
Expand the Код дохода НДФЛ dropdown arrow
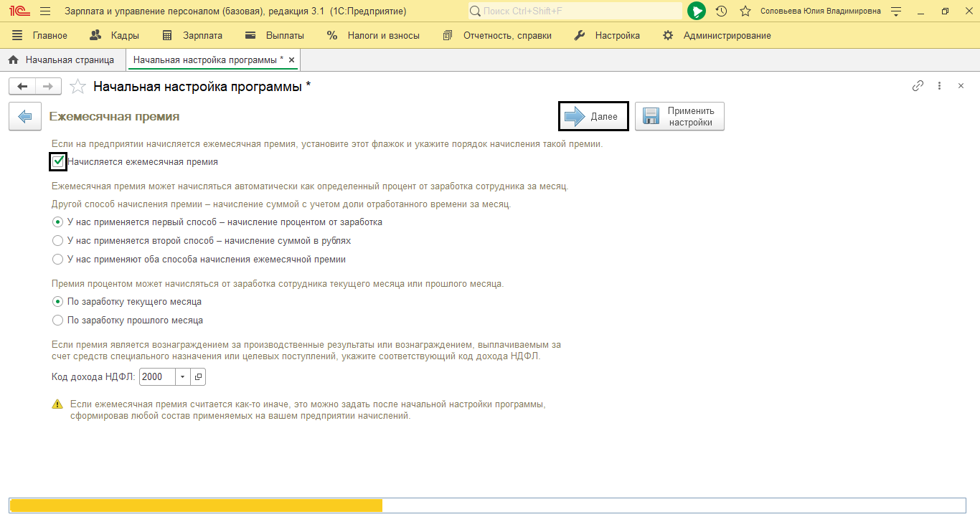182,376
